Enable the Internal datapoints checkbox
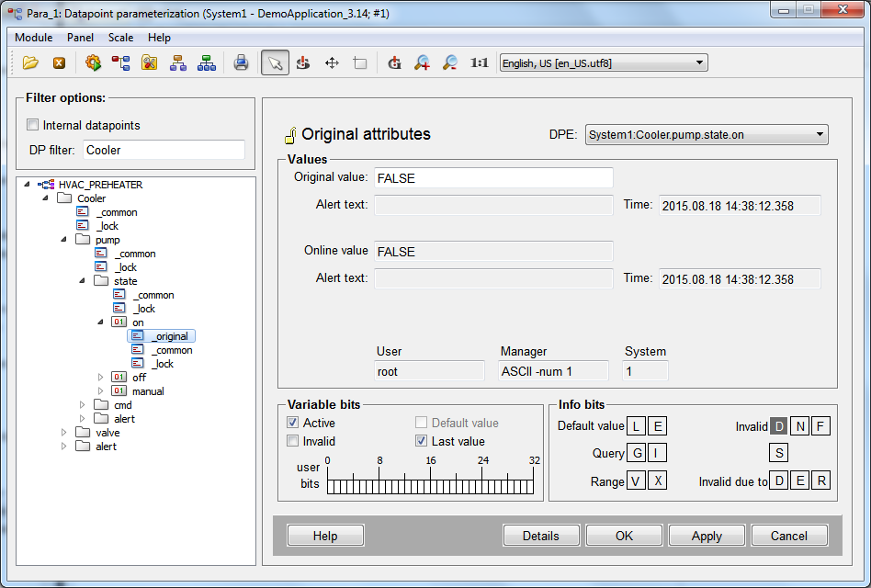Screen dimensions: 871x588 [33, 125]
